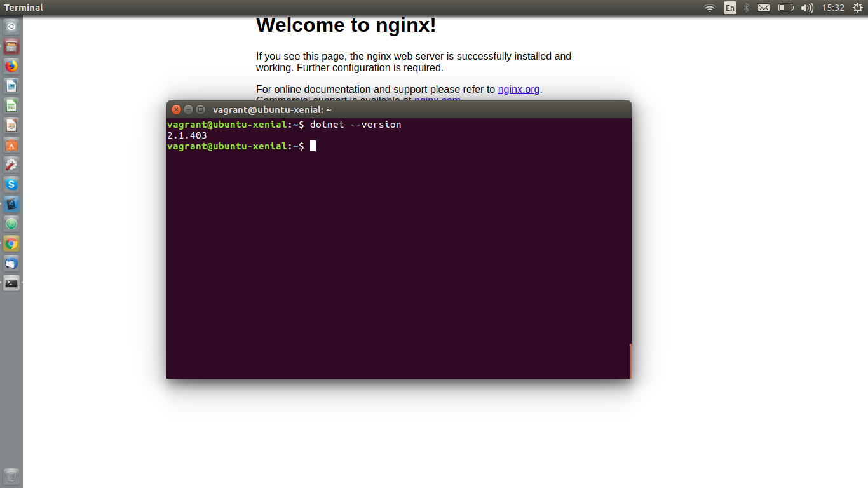Open LibreOffice Calc

tap(11, 105)
